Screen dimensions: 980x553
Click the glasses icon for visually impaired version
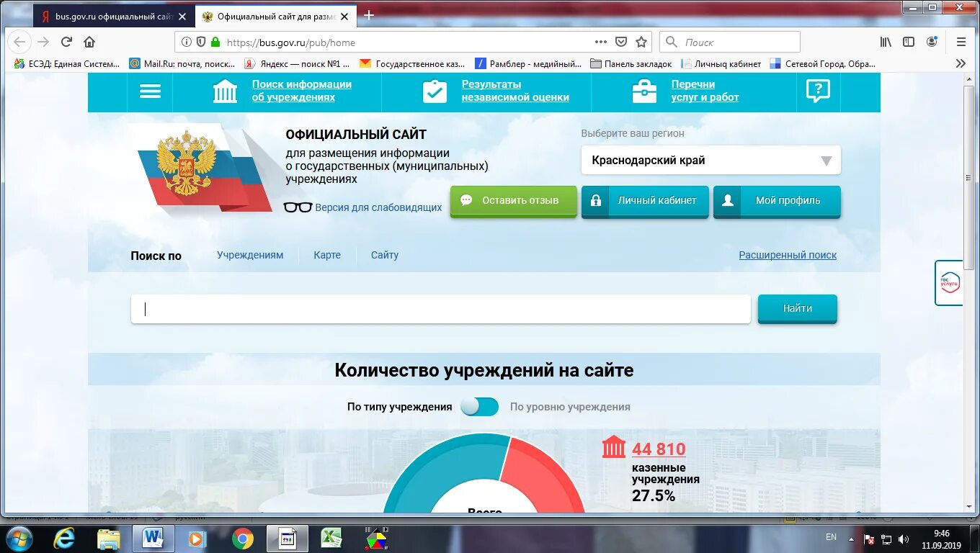point(298,207)
